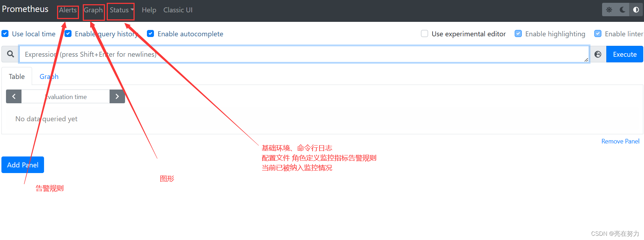Viewport: 644px width, 240px height.
Task: Switch to the light theme sun icon
Action: [x=609, y=10]
